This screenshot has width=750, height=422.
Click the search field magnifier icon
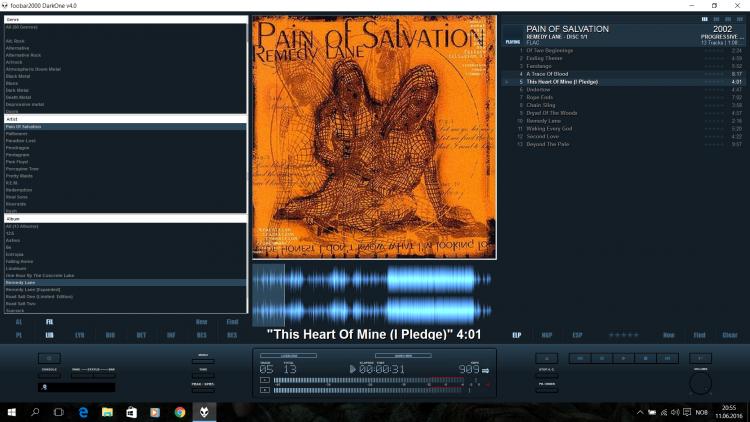pos(44,387)
